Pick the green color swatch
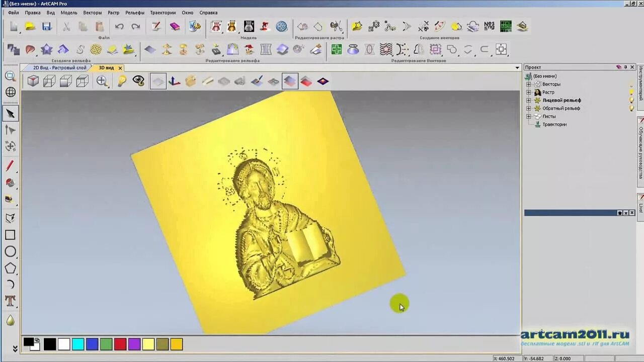 pyautogui.click(x=106, y=344)
